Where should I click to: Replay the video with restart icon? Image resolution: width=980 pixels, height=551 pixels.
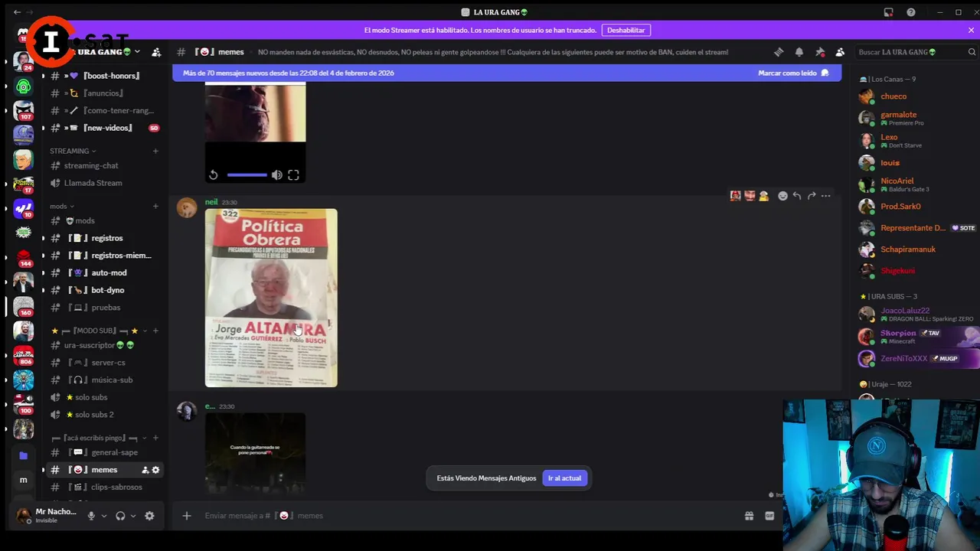click(214, 175)
